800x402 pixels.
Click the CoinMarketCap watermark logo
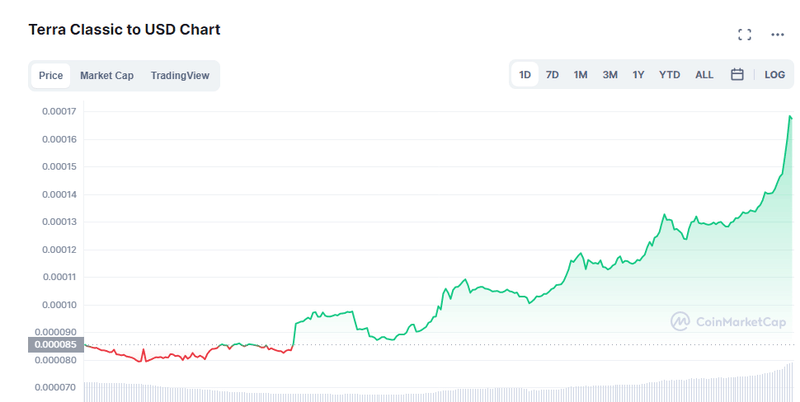click(726, 321)
